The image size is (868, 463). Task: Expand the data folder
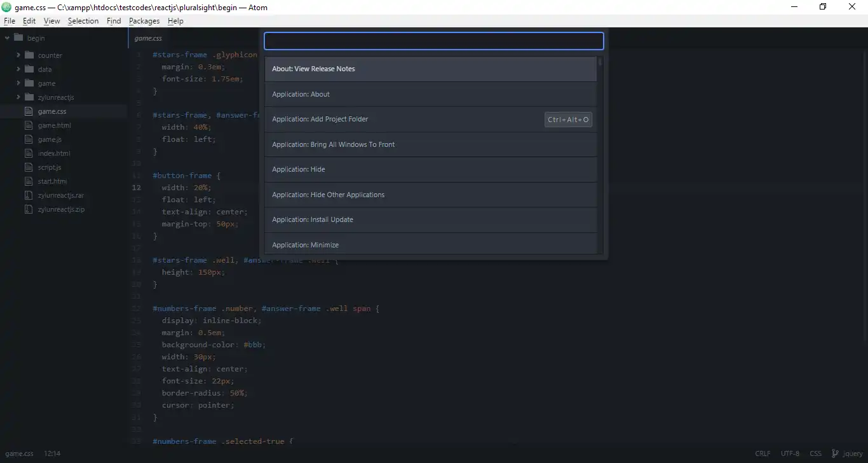point(18,69)
